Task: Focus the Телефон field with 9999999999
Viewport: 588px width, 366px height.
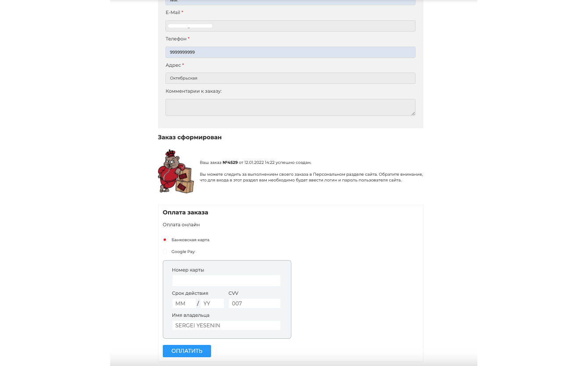Action: pos(290,52)
